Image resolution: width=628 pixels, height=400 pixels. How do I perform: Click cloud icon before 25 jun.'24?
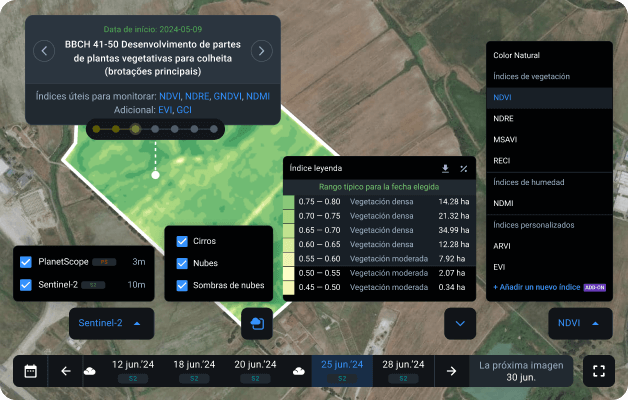point(299,372)
